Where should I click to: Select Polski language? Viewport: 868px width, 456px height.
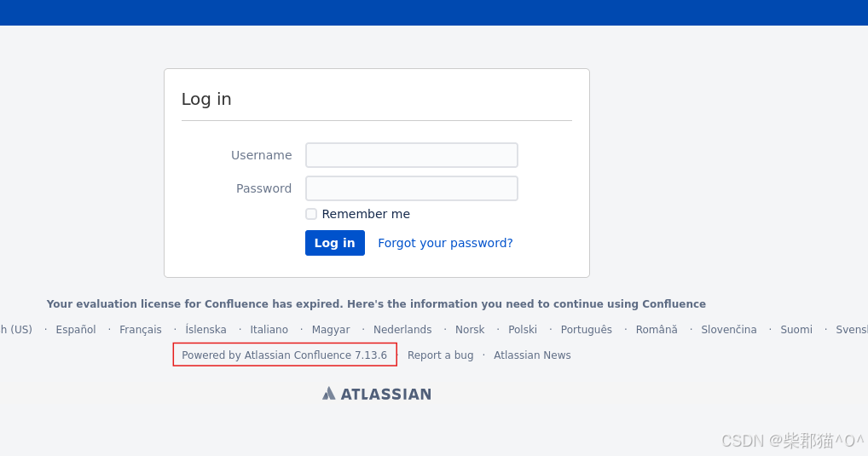pyautogui.click(x=523, y=329)
